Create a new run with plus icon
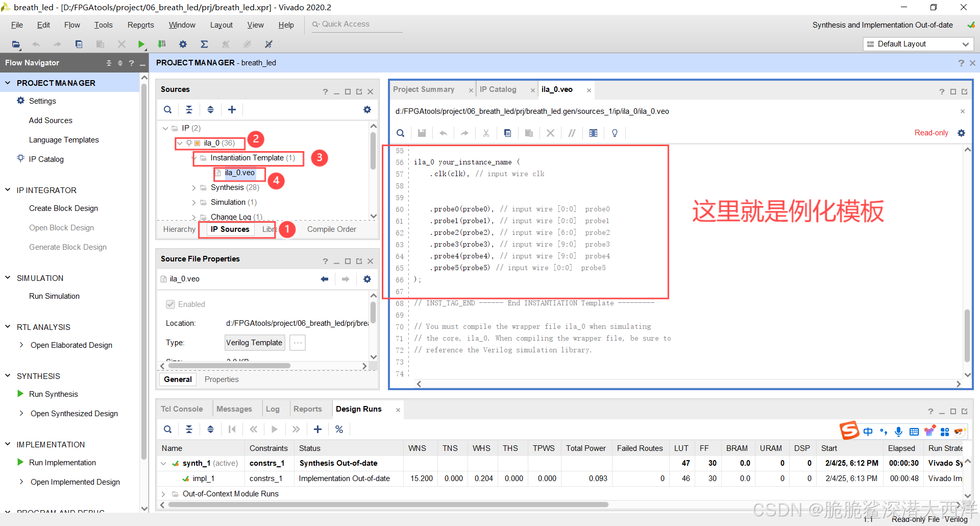Viewport: 980px width, 526px height. tap(317, 429)
